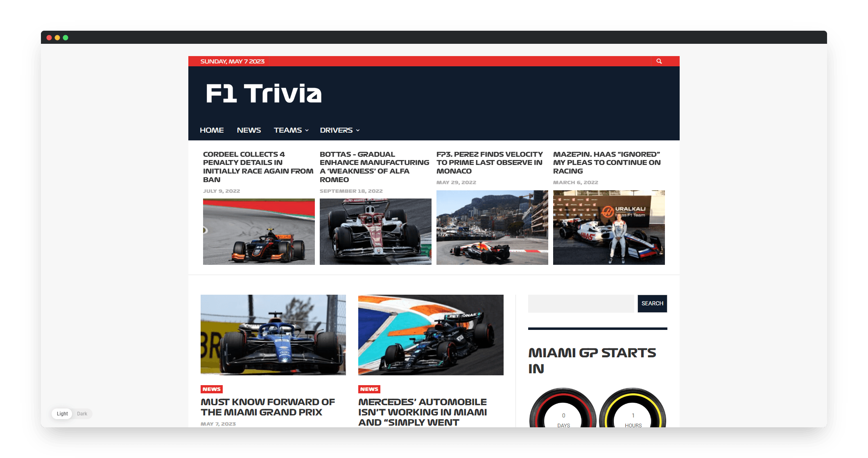This screenshot has width=868, height=458.
Task: Open Mazepin Haas ignored my pleas headline
Action: point(607,163)
